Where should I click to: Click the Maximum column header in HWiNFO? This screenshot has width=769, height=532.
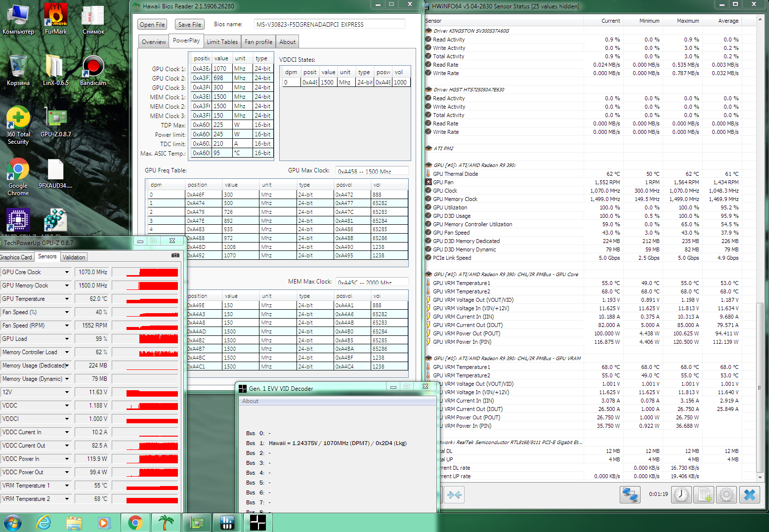[682, 21]
